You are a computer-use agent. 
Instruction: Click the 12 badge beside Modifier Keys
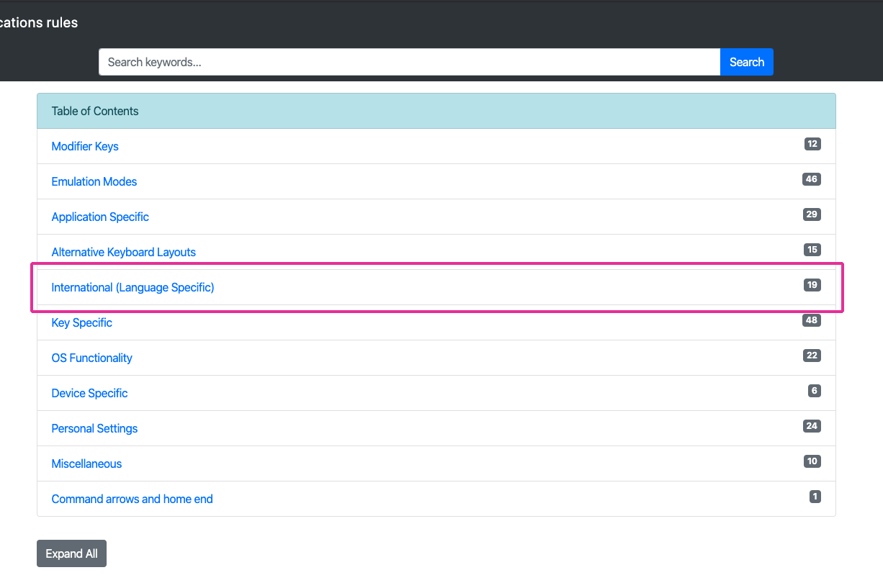pyautogui.click(x=812, y=144)
